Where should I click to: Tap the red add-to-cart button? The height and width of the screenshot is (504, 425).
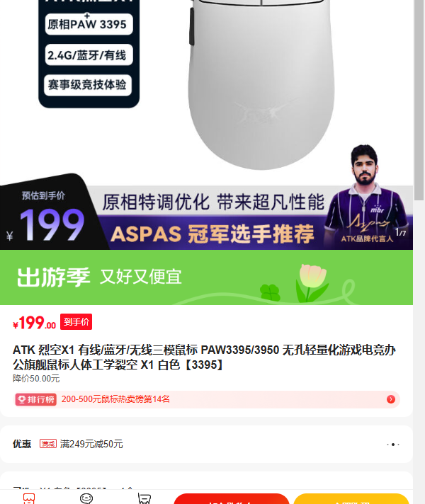coord(232,498)
